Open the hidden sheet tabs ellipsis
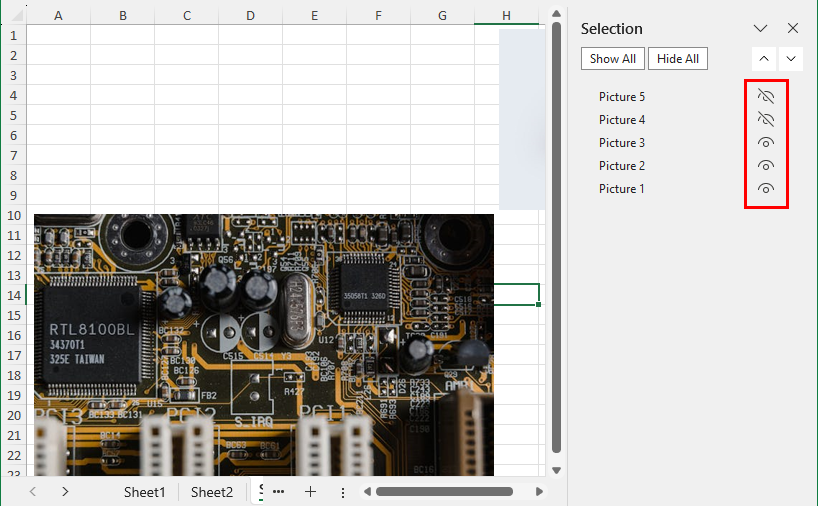 tap(279, 491)
